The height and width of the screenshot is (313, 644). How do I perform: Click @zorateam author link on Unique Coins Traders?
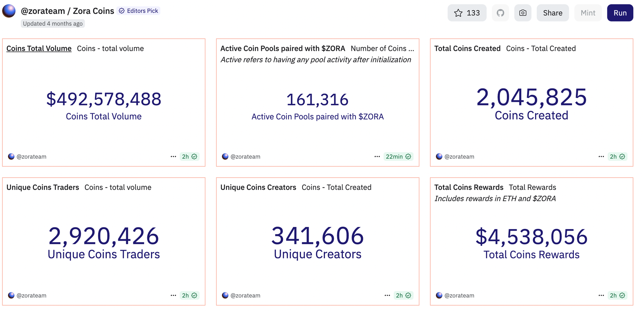coord(31,296)
